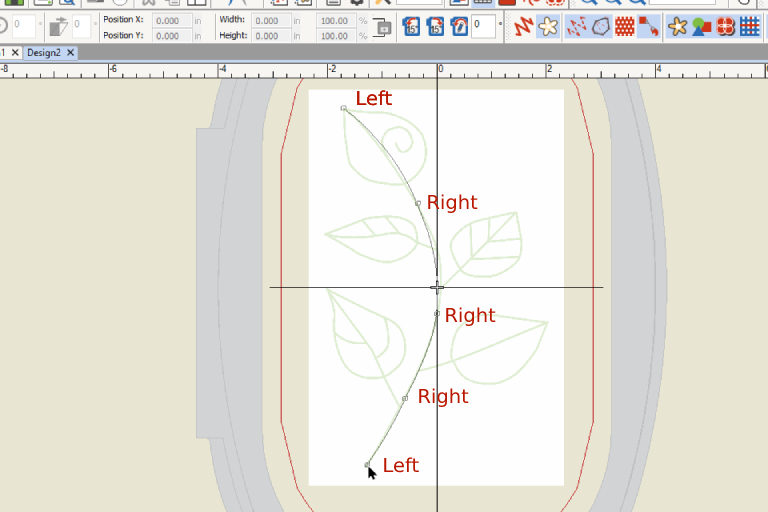Screen dimensions: 768x512
Task: Click the Width percentage field
Action: (x=336, y=21)
